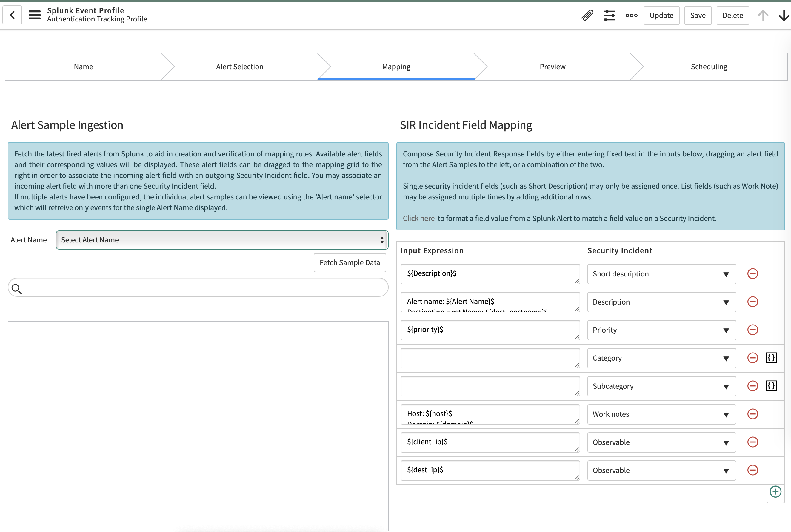The image size is (791, 532).
Task: Open the Category field dropdown
Action: (x=661, y=358)
